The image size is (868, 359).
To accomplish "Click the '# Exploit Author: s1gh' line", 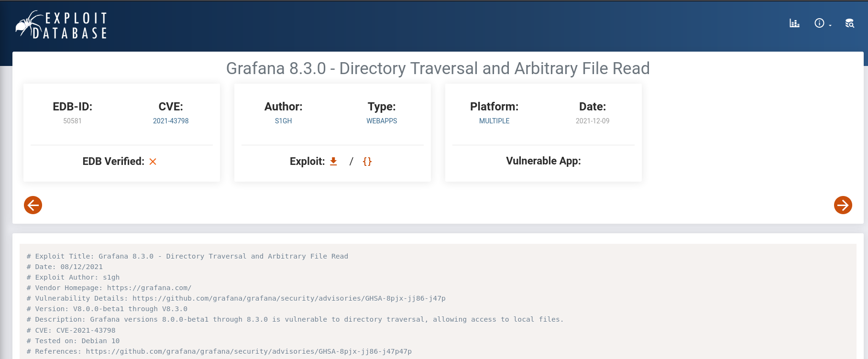I will pyautogui.click(x=73, y=277).
